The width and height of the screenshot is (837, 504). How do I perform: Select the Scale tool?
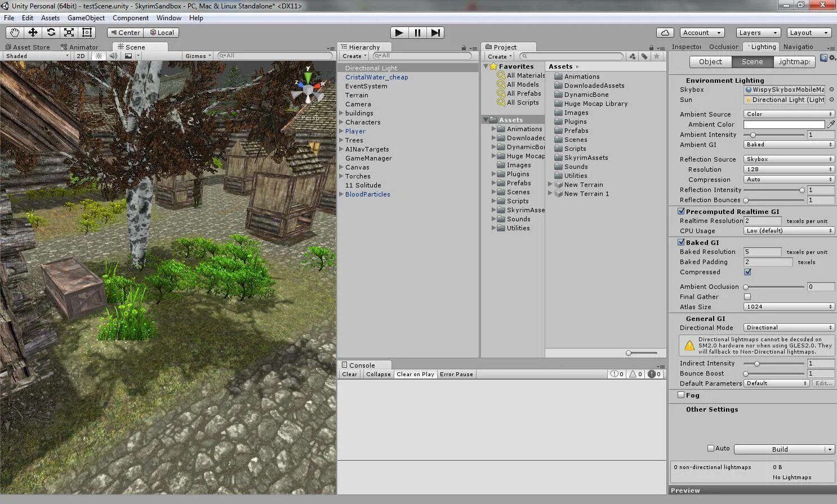(x=69, y=33)
